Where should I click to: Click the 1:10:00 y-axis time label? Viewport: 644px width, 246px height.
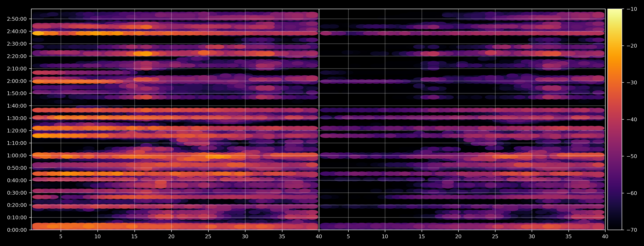coord(17,143)
